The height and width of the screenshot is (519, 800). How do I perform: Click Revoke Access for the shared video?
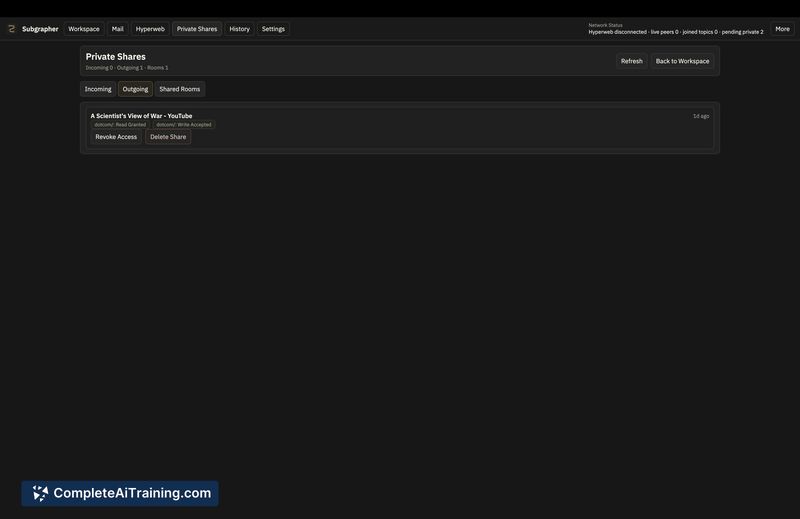pos(116,137)
